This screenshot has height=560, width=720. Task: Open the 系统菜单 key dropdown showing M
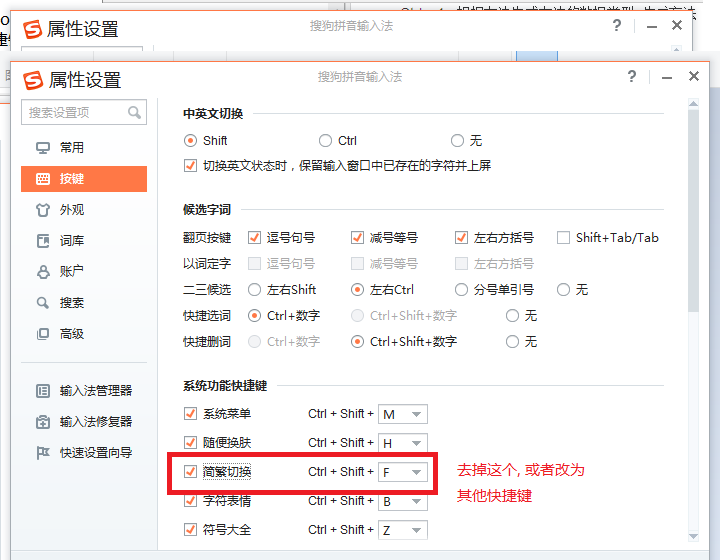(403, 414)
